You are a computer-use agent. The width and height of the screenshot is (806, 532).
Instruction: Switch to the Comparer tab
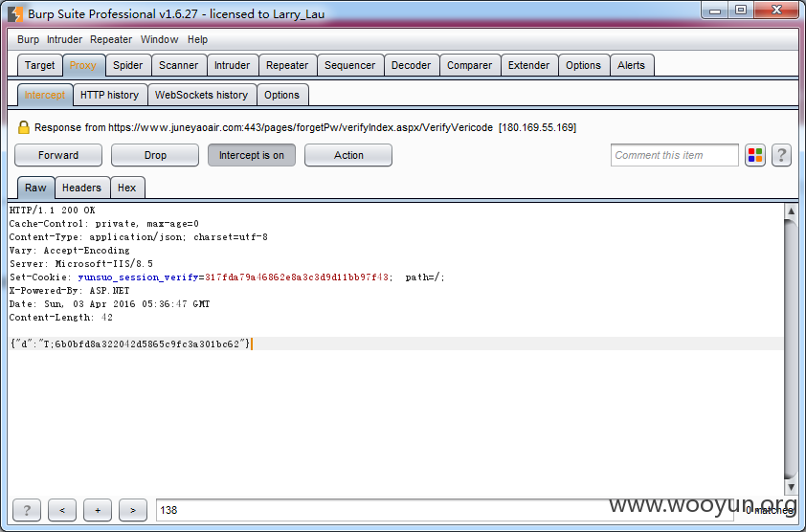coord(469,65)
